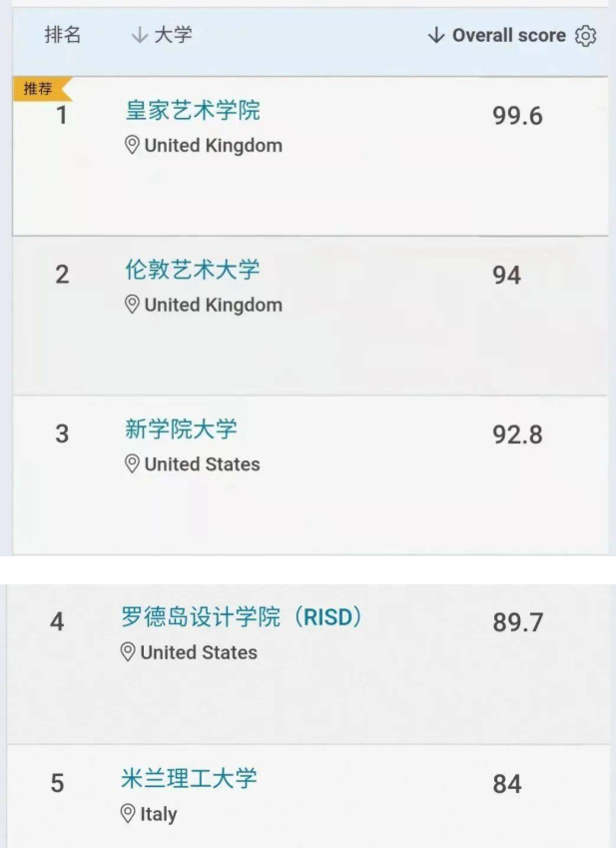The height and width of the screenshot is (848, 616).
Task: Open the Overall score settings gear
Action: (586, 36)
